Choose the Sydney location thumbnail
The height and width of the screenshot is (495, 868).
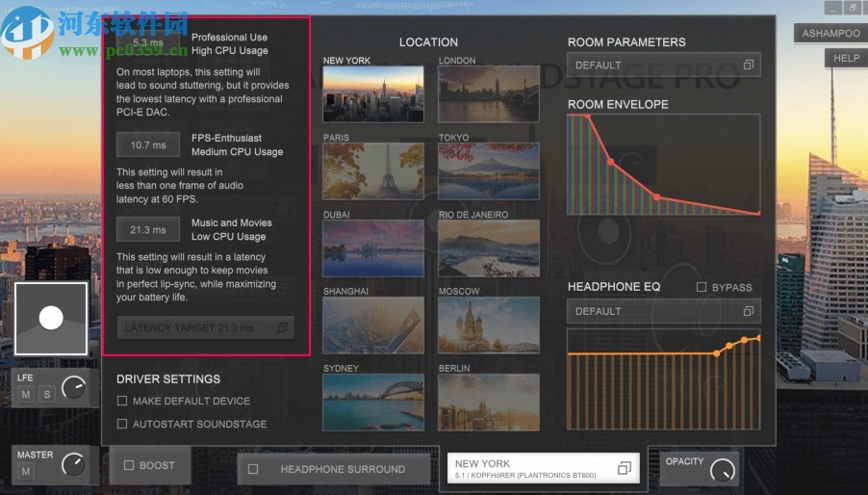(x=373, y=402)
